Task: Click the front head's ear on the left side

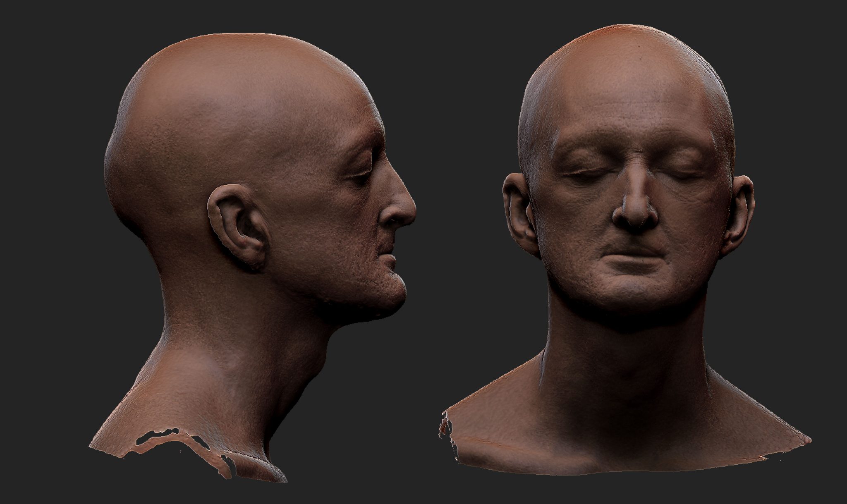Action: [519, 215]
